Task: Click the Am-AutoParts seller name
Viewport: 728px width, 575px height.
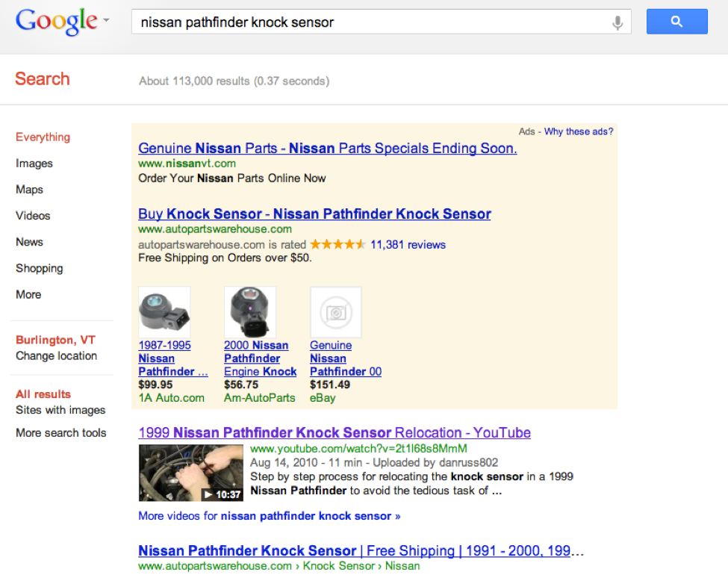Action: click(x=260, y=398)
